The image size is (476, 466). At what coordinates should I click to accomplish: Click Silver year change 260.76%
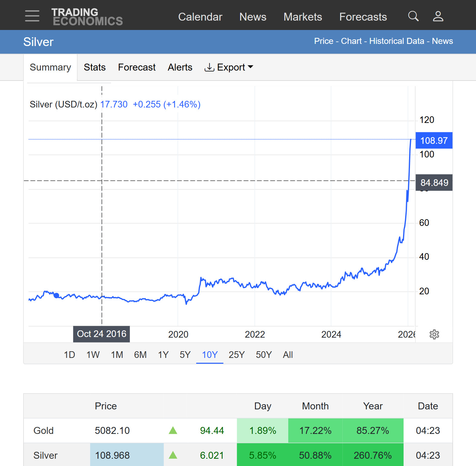373,455
